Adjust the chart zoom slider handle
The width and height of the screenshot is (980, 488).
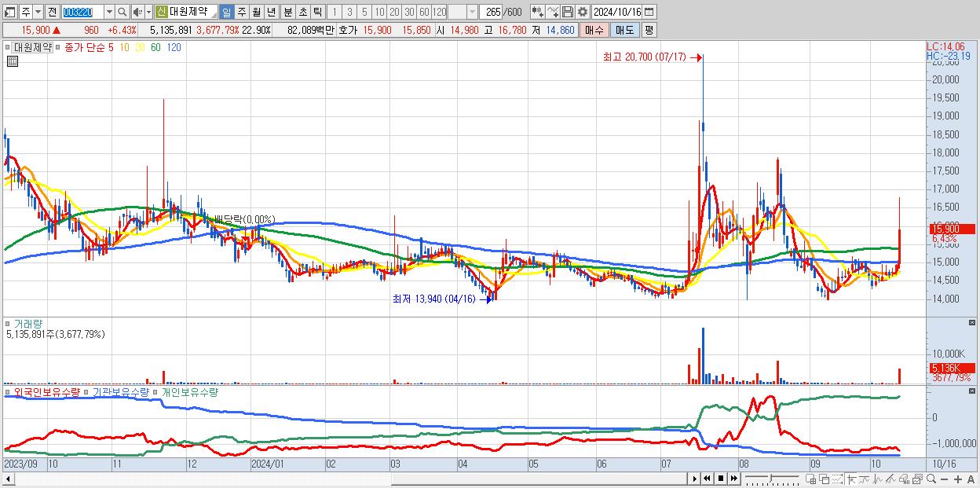[x=770, y=479]
